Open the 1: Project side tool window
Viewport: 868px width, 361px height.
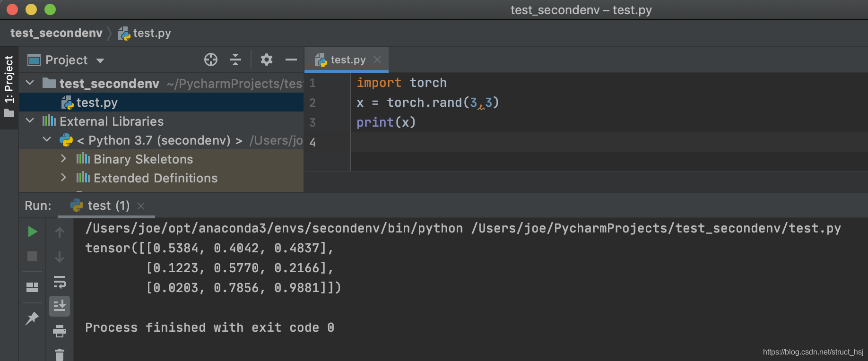coord(9,87)
